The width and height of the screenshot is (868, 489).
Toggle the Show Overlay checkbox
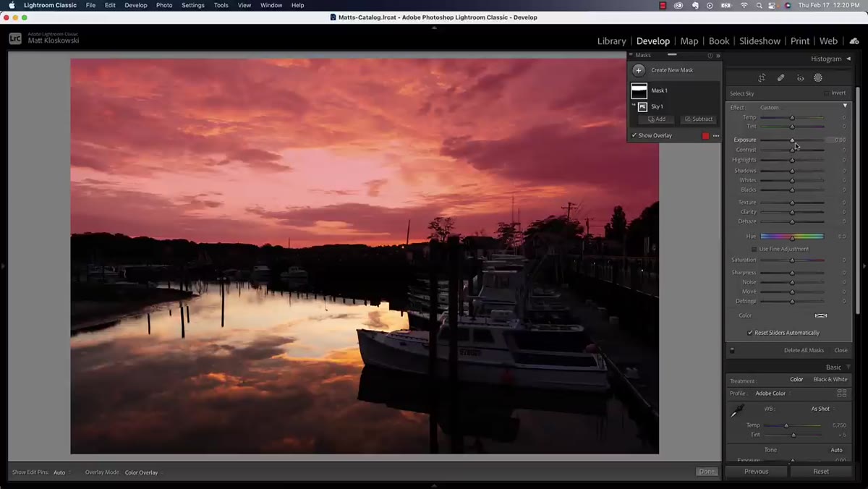634,135
